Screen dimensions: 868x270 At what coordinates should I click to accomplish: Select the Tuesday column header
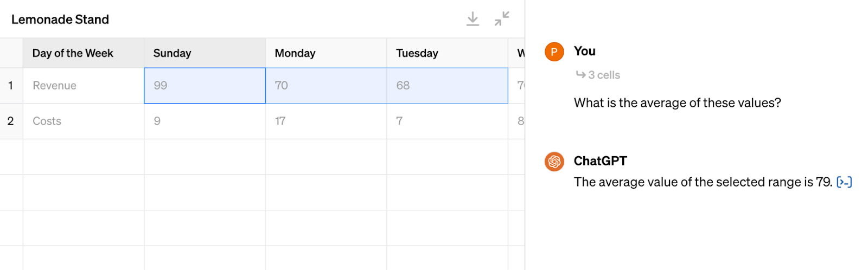click(447, 53)
